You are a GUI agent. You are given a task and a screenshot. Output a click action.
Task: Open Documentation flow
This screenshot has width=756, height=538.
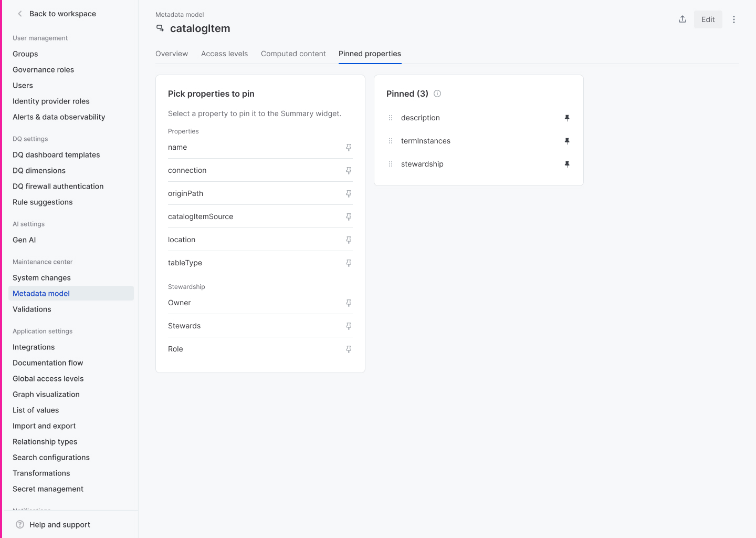click(x=48, y=363)
